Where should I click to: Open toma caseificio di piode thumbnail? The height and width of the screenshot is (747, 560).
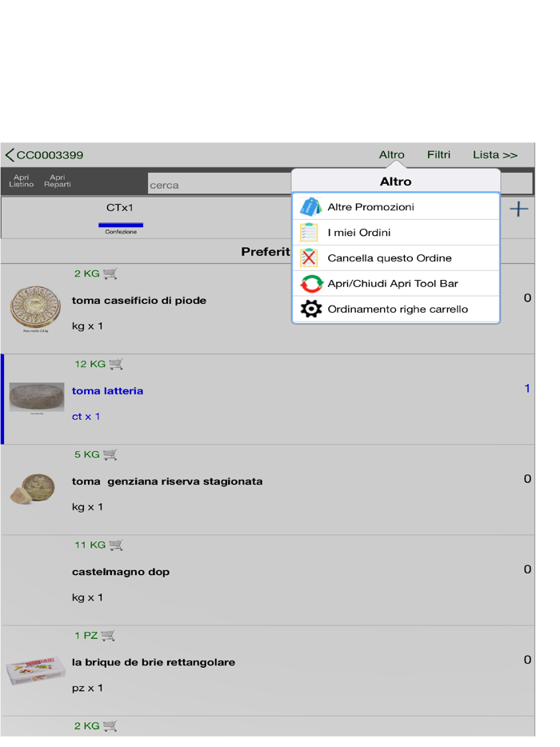coord(36,308)
